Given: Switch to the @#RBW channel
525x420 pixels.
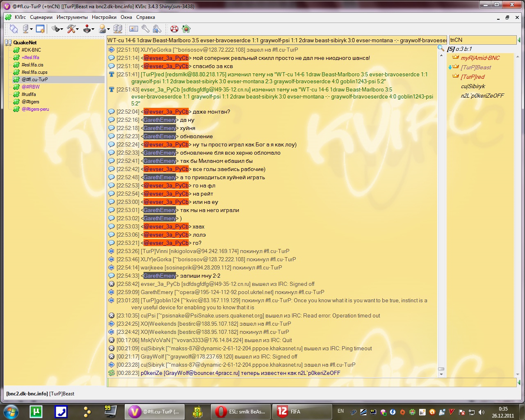Looking at the screenshot, I should click(x=31, y=87).
